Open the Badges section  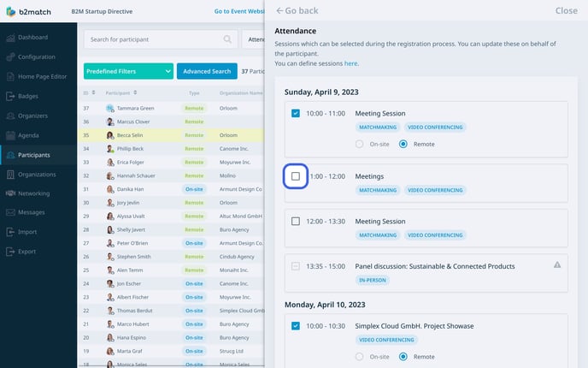(27, 96)
